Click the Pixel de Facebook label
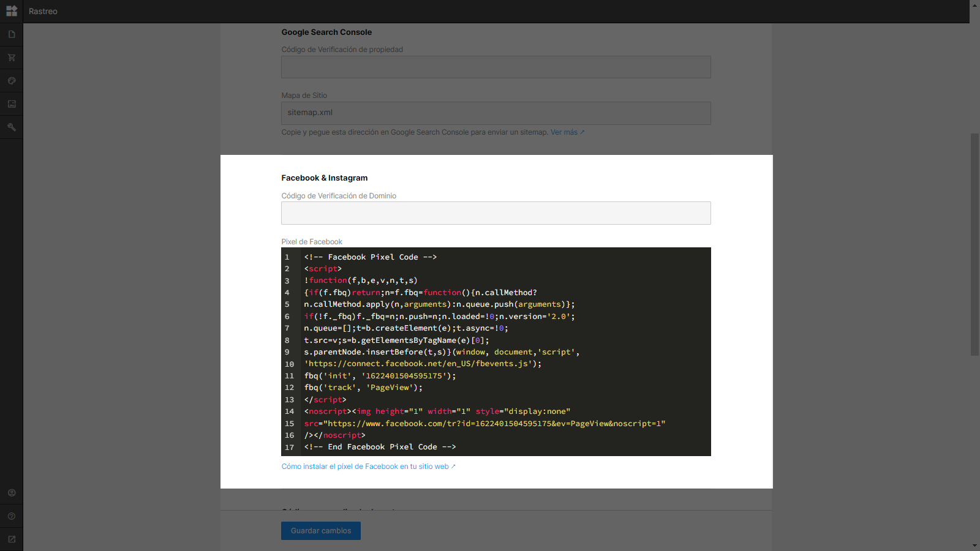The width and height of the screenshot is (980, 551). pos(312,242)
